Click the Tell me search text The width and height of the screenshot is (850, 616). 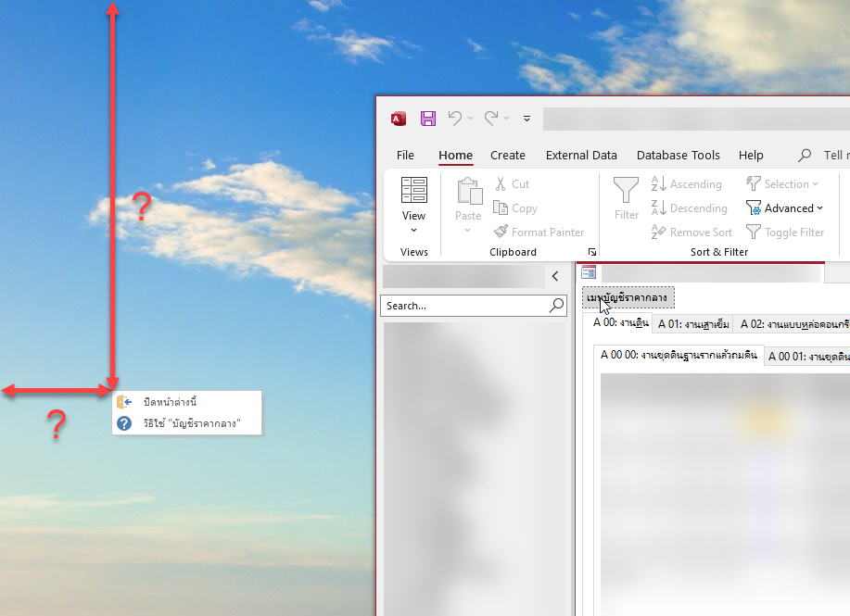pos(836,156)
